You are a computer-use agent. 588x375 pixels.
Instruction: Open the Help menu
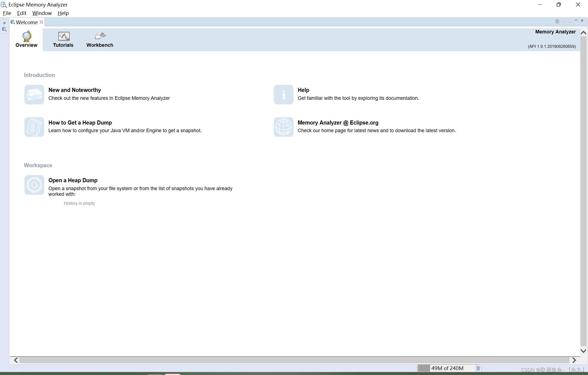[63, 13]
